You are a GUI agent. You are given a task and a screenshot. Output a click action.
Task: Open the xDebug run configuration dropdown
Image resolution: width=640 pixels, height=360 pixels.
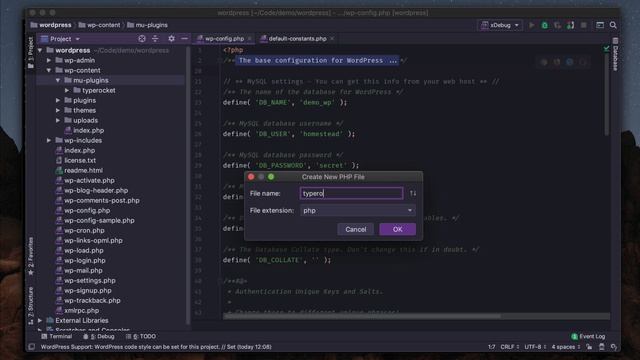coord(500,25)
